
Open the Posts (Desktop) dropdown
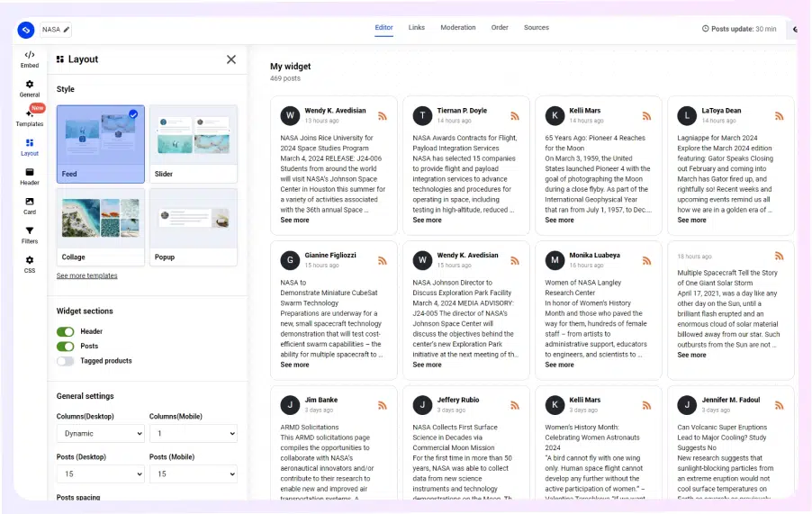100,473
